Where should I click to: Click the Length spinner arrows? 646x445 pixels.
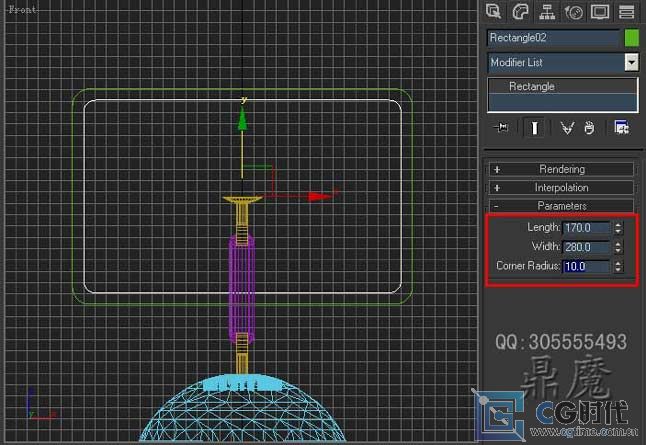click(x=618, y=228)
